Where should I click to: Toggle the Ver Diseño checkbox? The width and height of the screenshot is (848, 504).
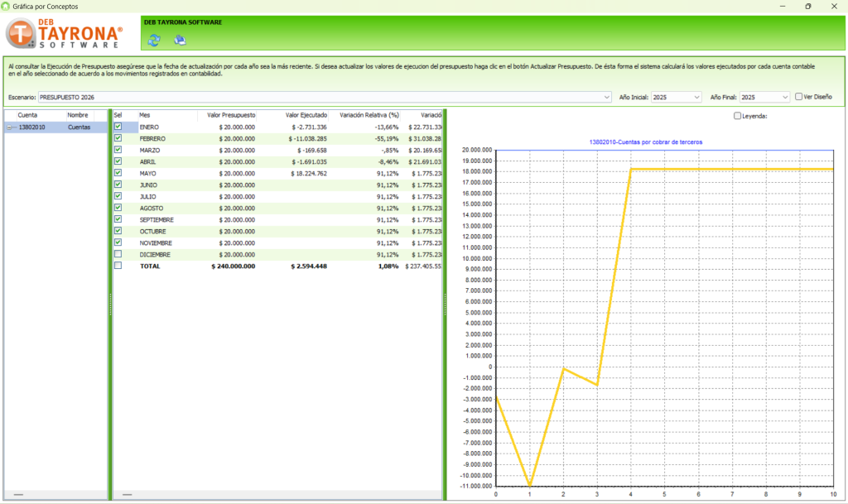coord(798,97)
